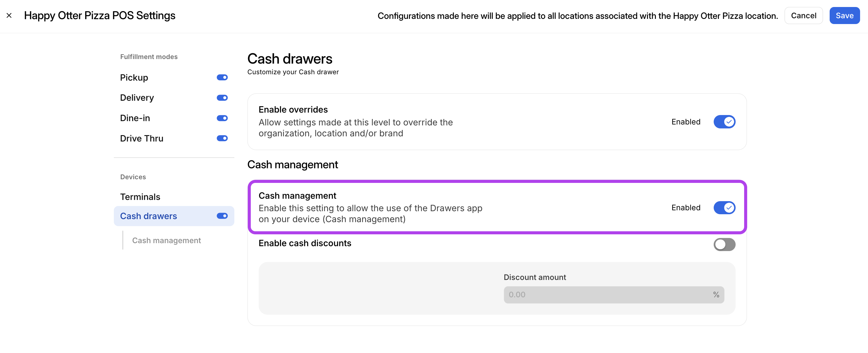Image resolution: width=868 pixels, height=353 pixels.
Task: Toggle the Delivery fulfillment mode switch
Action: (222, 98)
